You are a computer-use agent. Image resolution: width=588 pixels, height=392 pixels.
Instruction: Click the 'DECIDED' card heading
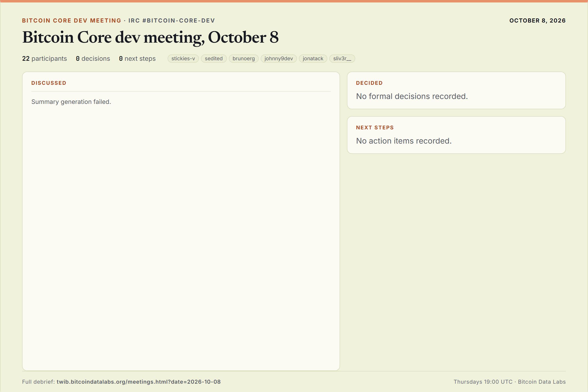(369, 83)
